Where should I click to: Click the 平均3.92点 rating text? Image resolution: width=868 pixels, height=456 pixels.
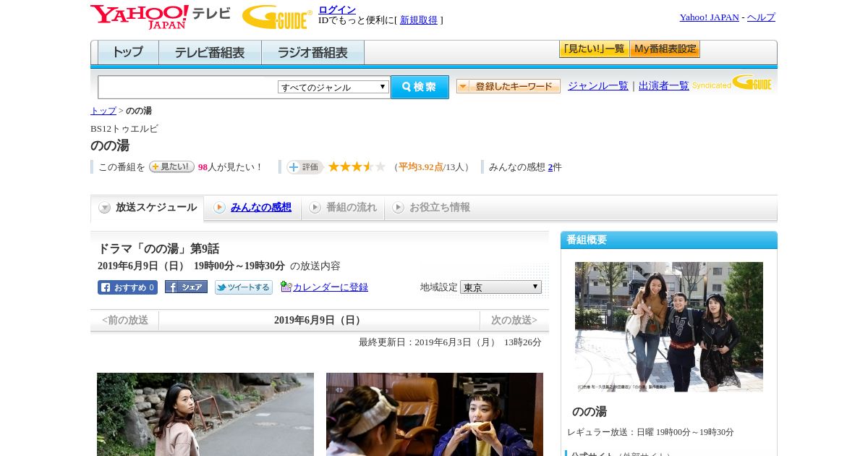pos(421,167)
